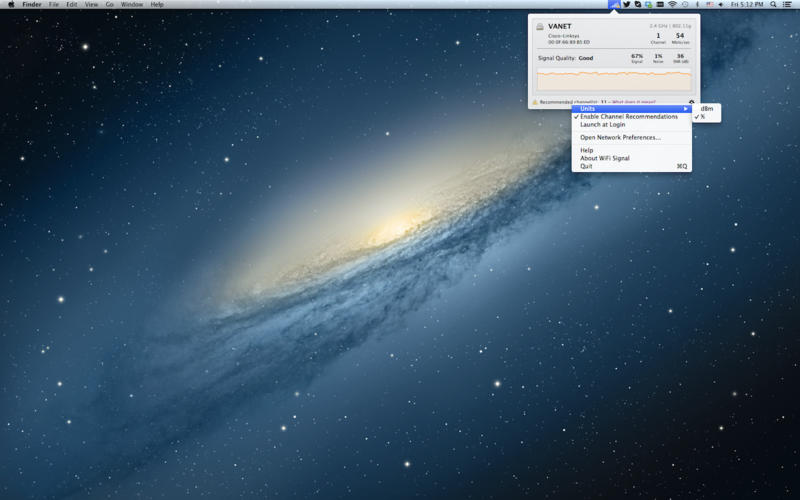Choose Open Network Preferences…
The height and width of the screenshot is (500, 800).
click(632, 137)
